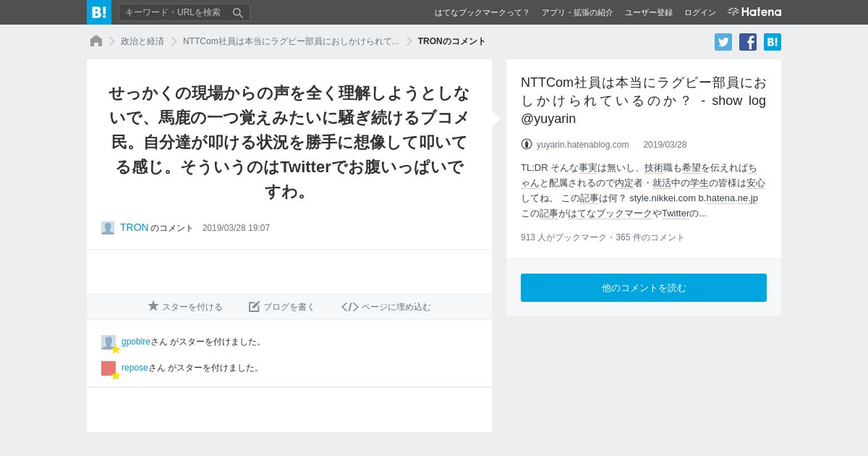This screenshot has width=868, height=456.
Task: Open the 政治と経済 breadcrumb
Action: click(x=142, y=41)
